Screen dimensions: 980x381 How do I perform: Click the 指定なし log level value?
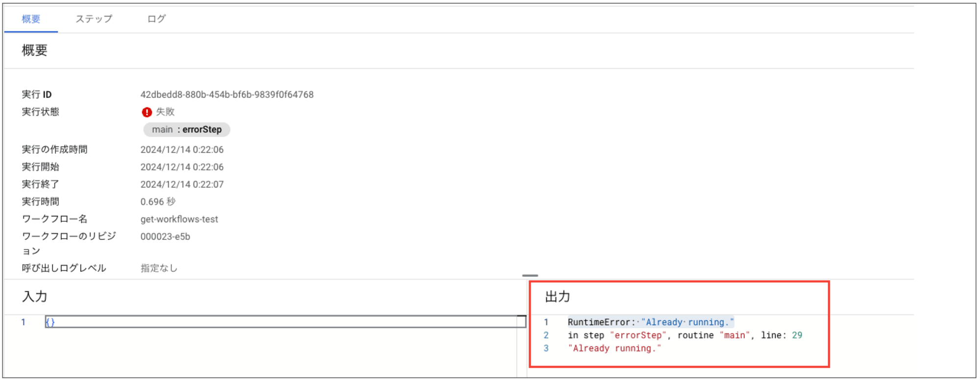click(x=159, y=268)
